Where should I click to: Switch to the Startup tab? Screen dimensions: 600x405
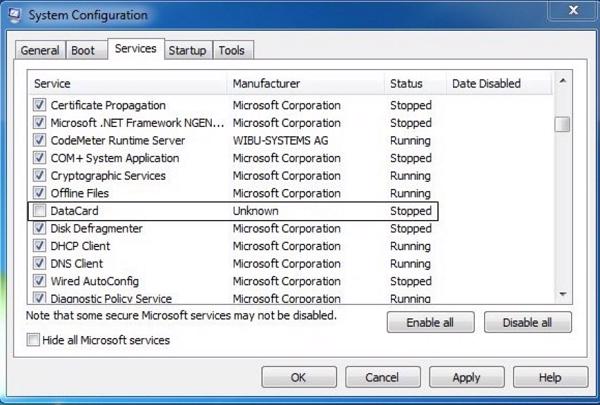187,51
